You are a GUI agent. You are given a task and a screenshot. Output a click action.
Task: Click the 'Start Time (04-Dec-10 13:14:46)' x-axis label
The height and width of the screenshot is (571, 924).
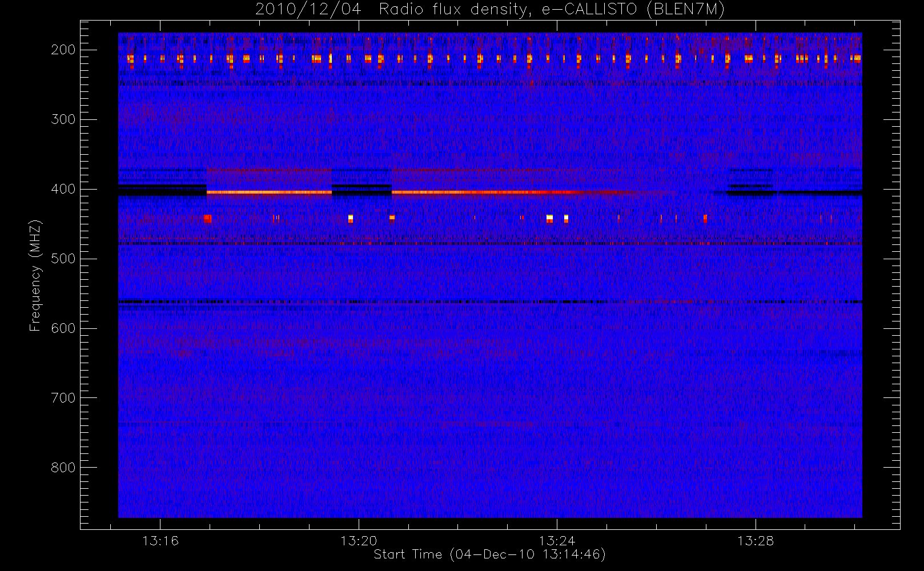(x=489, y=554)
